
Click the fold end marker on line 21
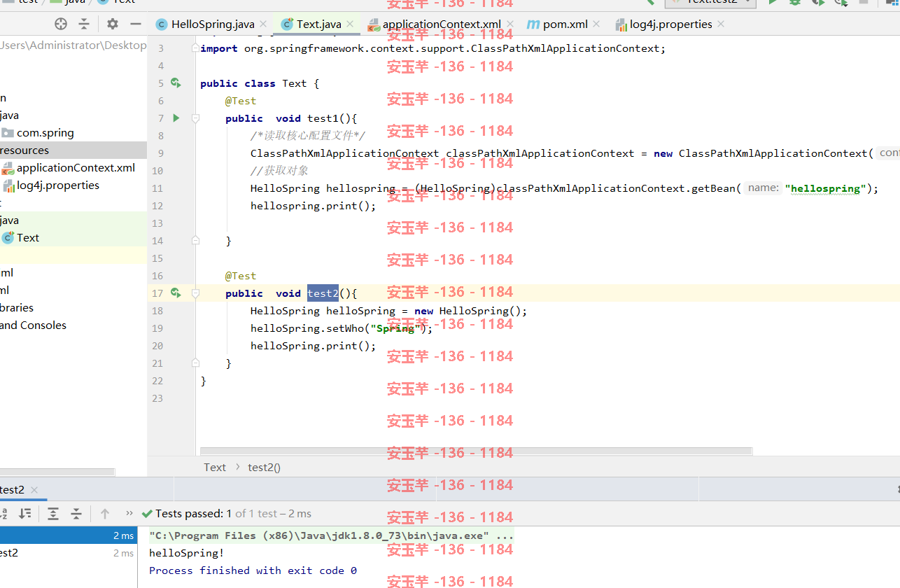[196, 363]
